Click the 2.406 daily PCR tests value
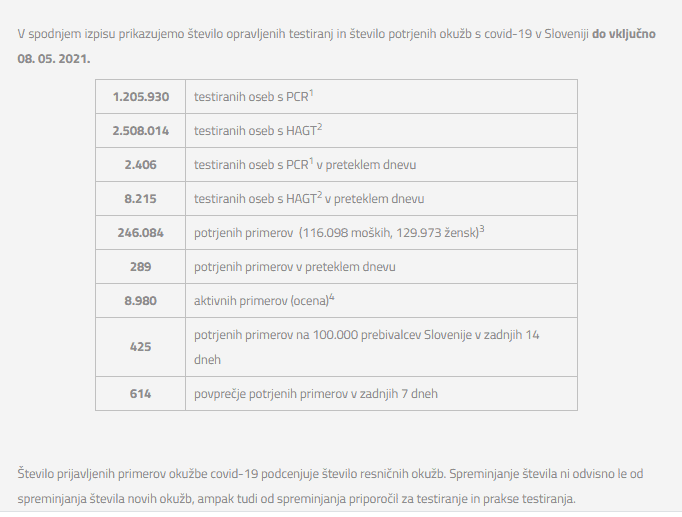Screen dimensions: 682x517 (140, 165)
